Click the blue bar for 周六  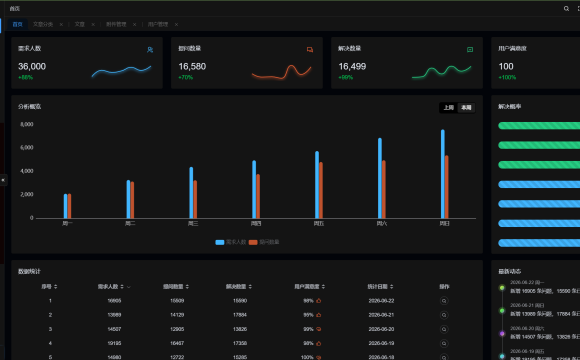click(380, 178)
